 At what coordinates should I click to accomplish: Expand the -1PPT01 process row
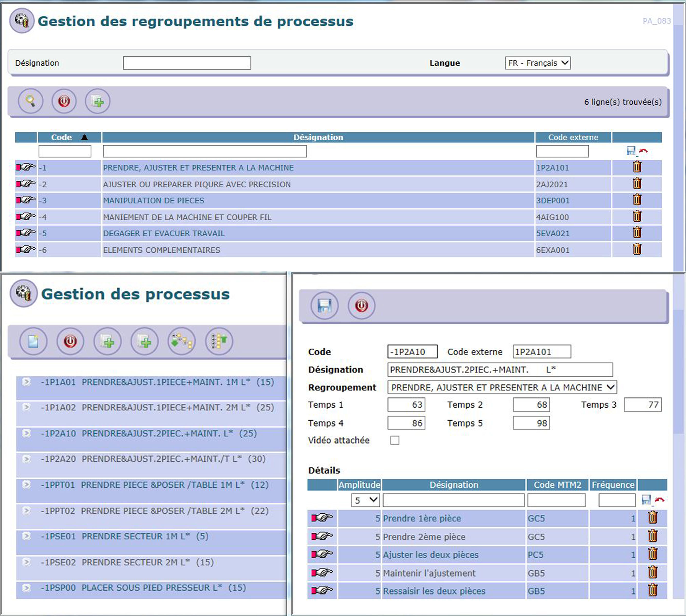pos(26,485)
